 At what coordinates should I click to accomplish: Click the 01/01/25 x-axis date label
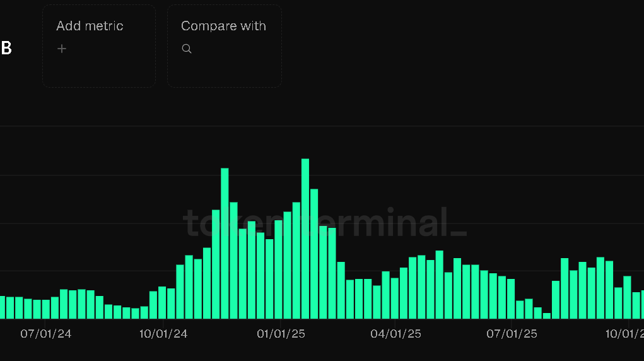click(x=281, y=333)
